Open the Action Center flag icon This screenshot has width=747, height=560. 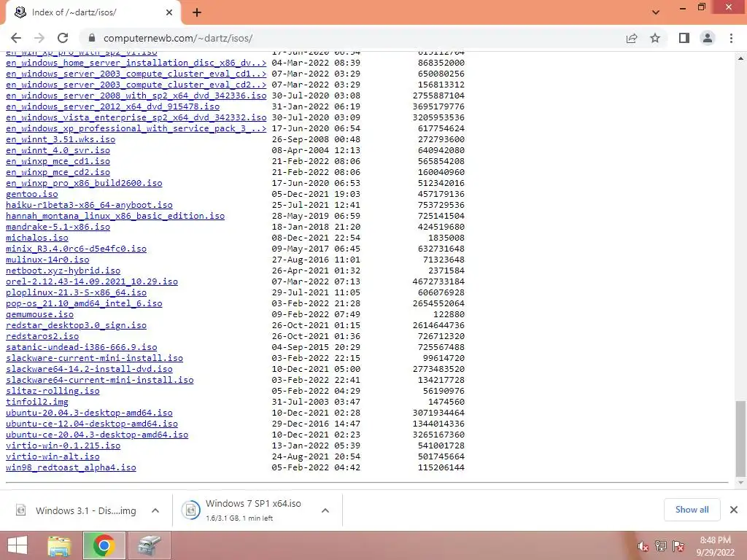[678, 546]
